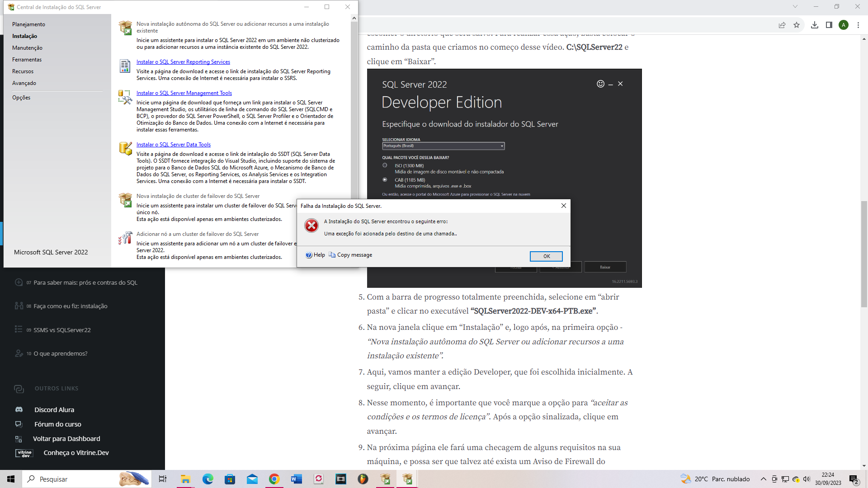Click Conheça o Vitrine.Dev link
Viewport: 868px width, 488px height.
click(x=76, y=453)
